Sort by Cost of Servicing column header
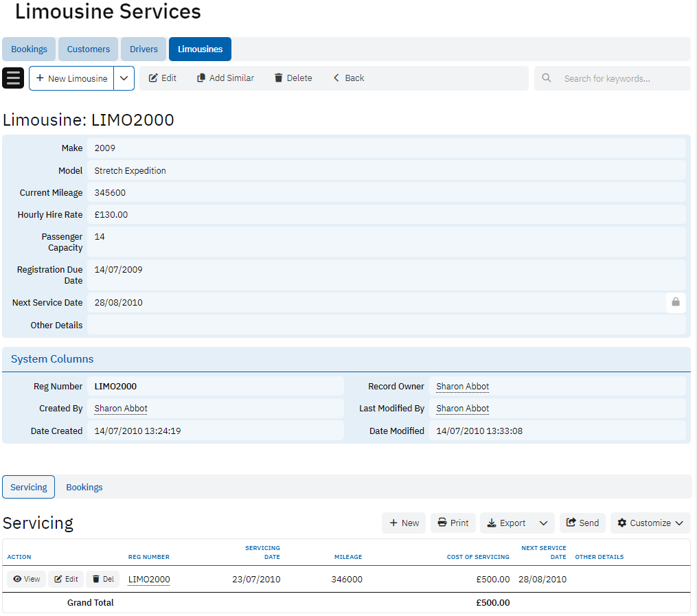 (x=478, y=557)
